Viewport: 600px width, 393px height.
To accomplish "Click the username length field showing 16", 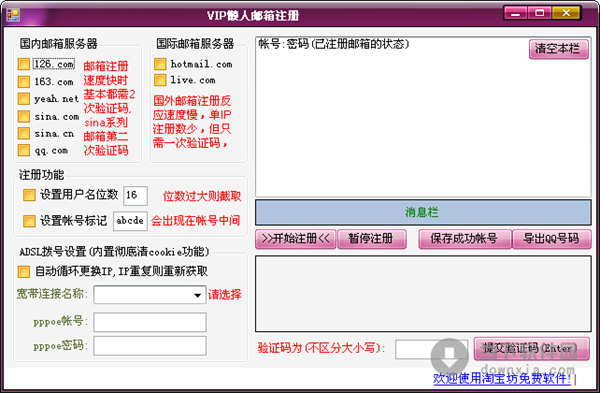I will (x=135, y=196).
